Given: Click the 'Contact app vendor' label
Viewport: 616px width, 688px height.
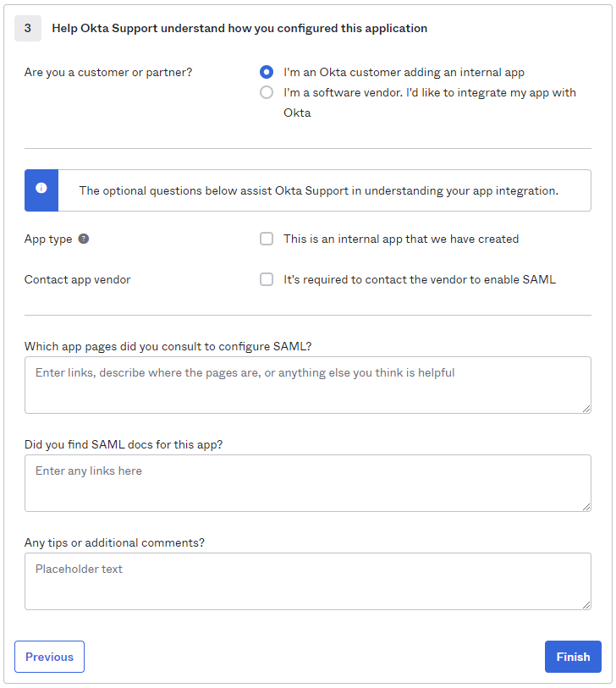Looking at the screenshot, I should click(77, 279).
